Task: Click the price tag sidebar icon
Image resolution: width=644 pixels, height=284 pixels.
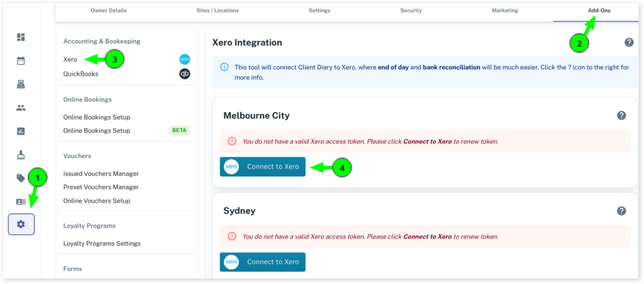Action: 21,178
